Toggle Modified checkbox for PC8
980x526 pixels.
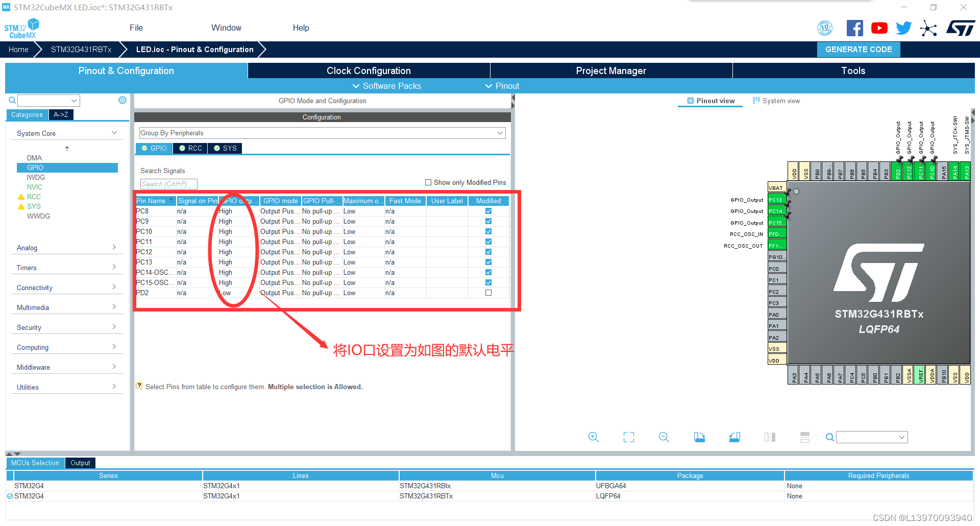click(488, 211)
